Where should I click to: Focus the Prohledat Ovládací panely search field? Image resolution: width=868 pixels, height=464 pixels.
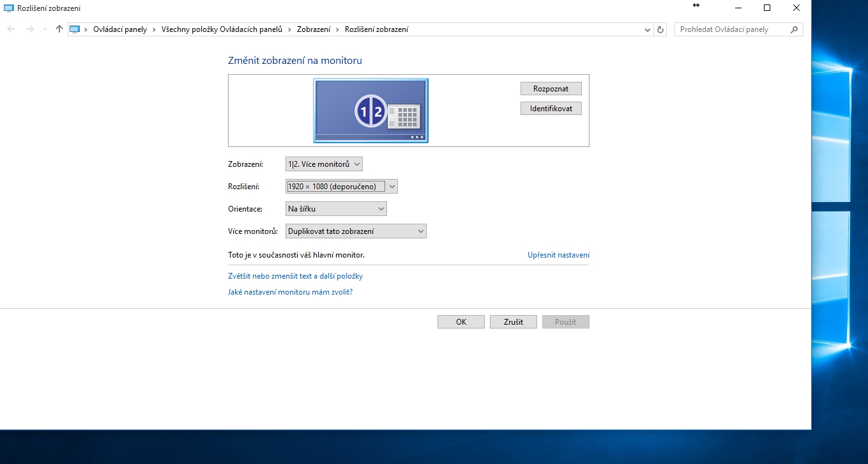[731, 29]
